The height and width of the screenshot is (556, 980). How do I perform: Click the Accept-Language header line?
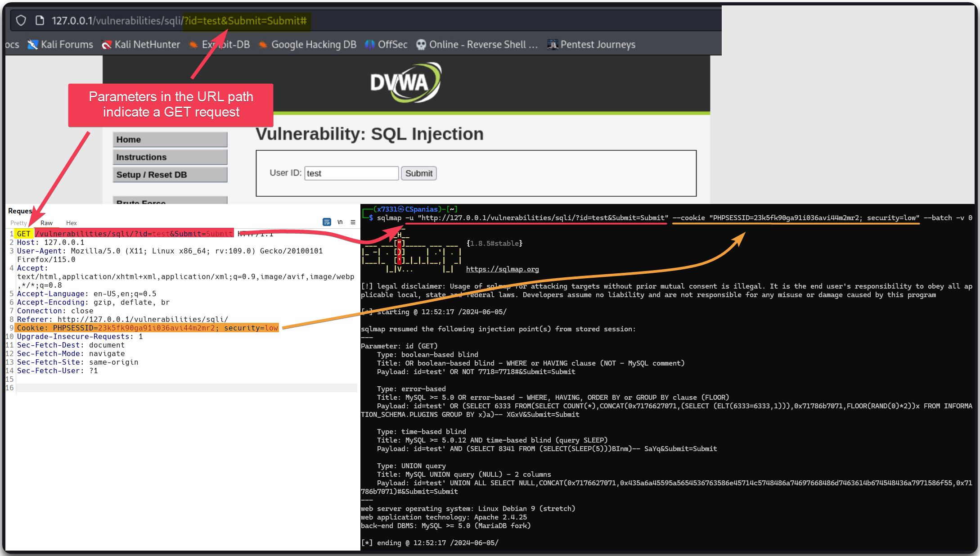[x=86, y=294]
